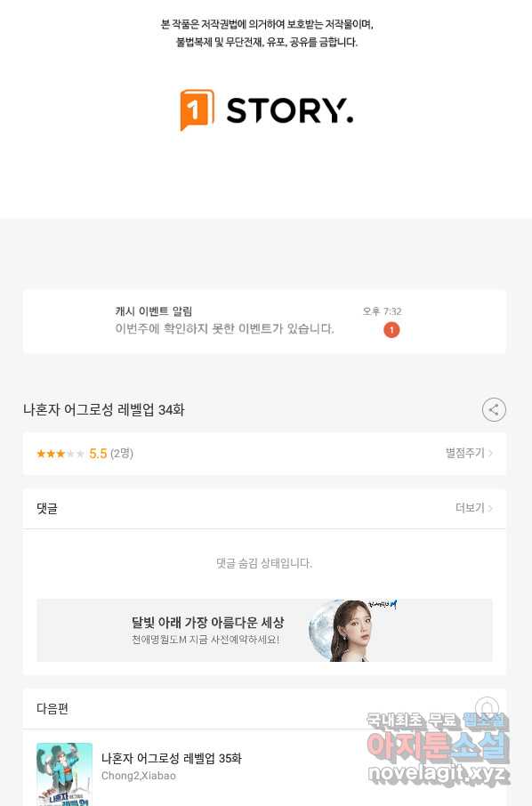Click the 달빛 아래 가장 아름다운 세상 ad banner
Image resolution: width=532 pixels, height=806 pixels.
(264, 630)
